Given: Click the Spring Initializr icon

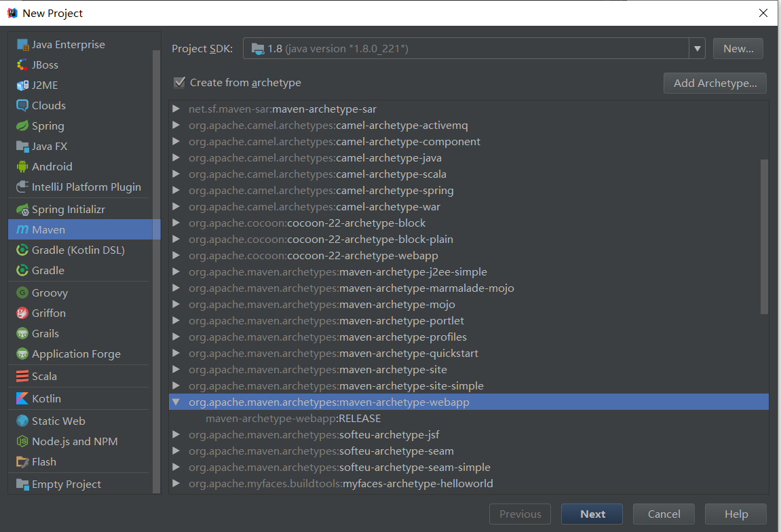Looking at the screenshot, I should click(x=22, y=210).
